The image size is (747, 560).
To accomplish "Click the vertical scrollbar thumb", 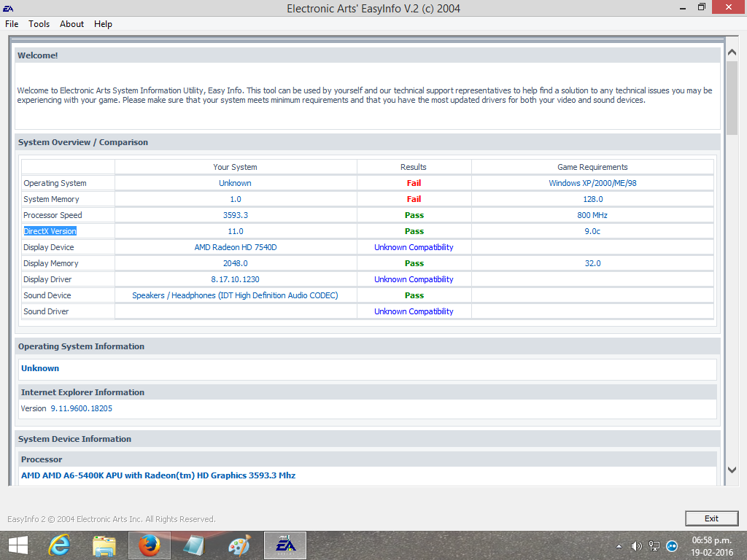I will [x=732, y=98].
